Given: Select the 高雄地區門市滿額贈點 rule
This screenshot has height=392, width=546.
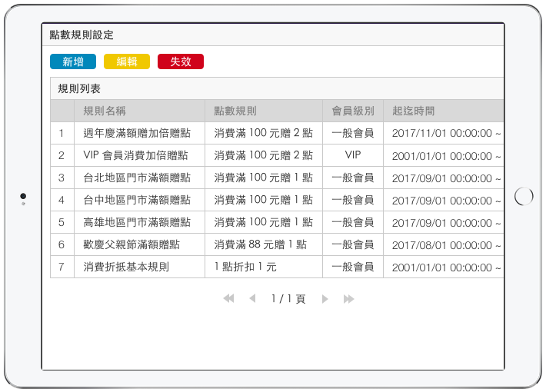Looking at the screenshot, I should (136, 223).
